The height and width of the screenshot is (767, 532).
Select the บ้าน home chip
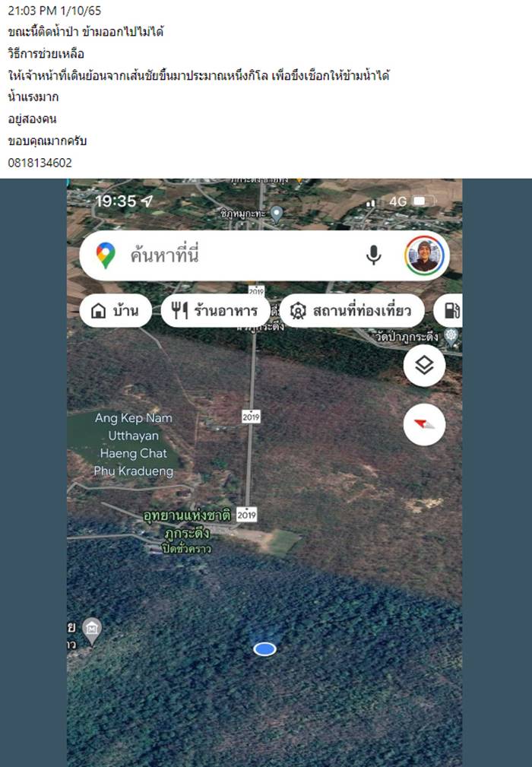pos(116,311)
